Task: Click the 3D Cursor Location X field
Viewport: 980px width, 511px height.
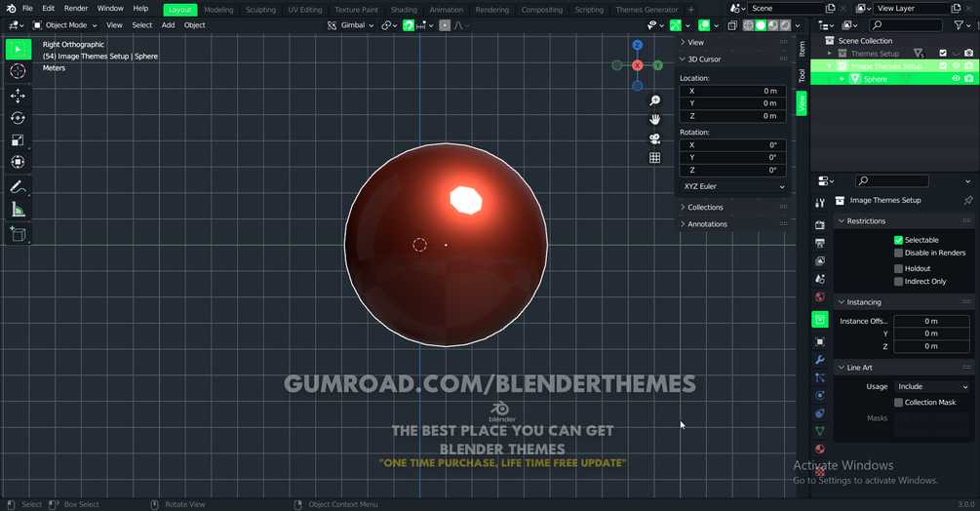Action: pyautogui.click(x=733, y=91)
